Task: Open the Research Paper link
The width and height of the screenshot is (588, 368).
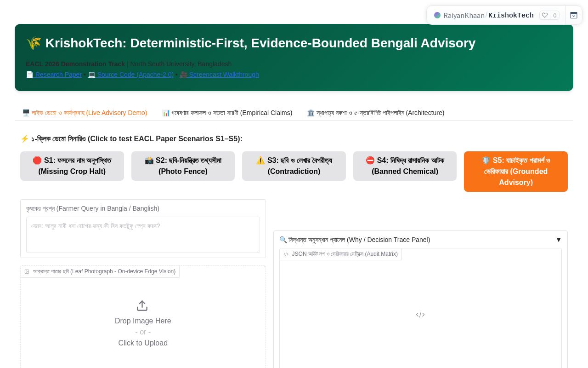Action: tap(54, 75)
